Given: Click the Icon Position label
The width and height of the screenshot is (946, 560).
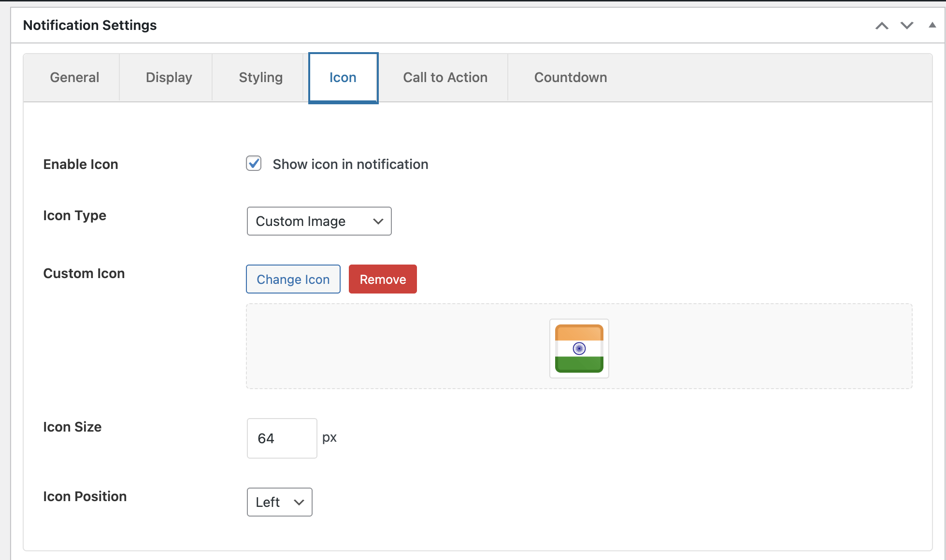Looking at the screenshot, I should click(85, 496).
